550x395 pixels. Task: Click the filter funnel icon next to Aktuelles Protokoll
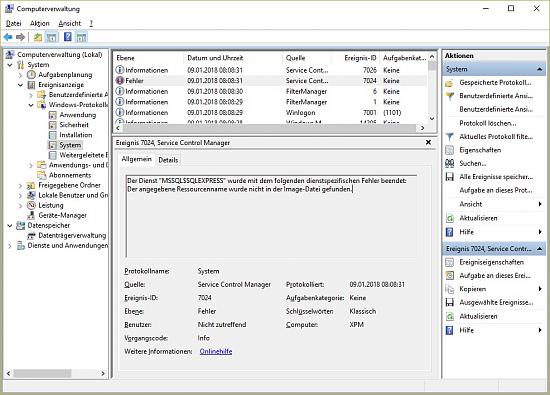[x=449, y=136]
